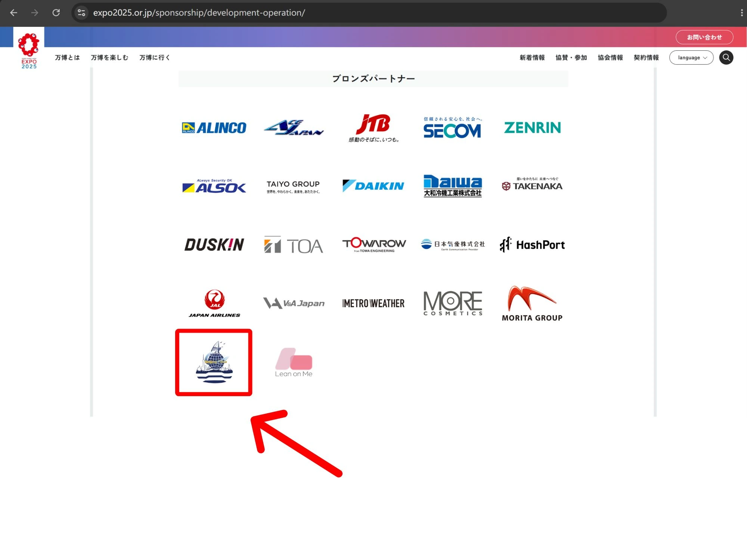This screenshot has width=747, height=560.
Task: Click the Ace Japan sponsor logo
Action: pos(294,128)
